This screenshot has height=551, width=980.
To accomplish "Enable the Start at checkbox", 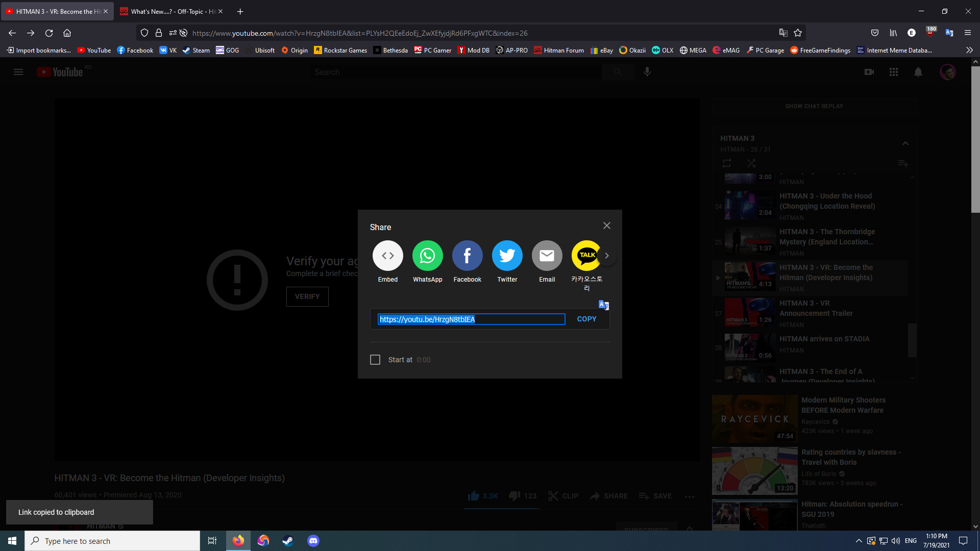I will [375, 360].
